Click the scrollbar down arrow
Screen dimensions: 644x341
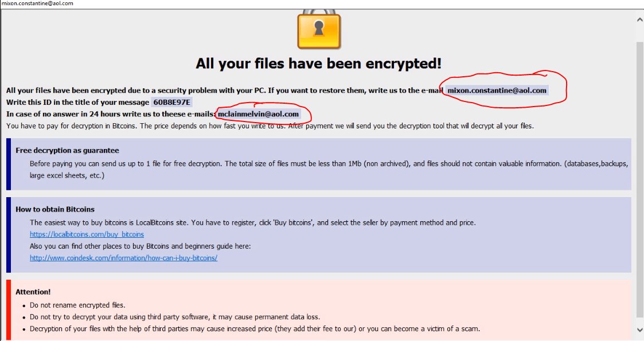tap(639, 329)
